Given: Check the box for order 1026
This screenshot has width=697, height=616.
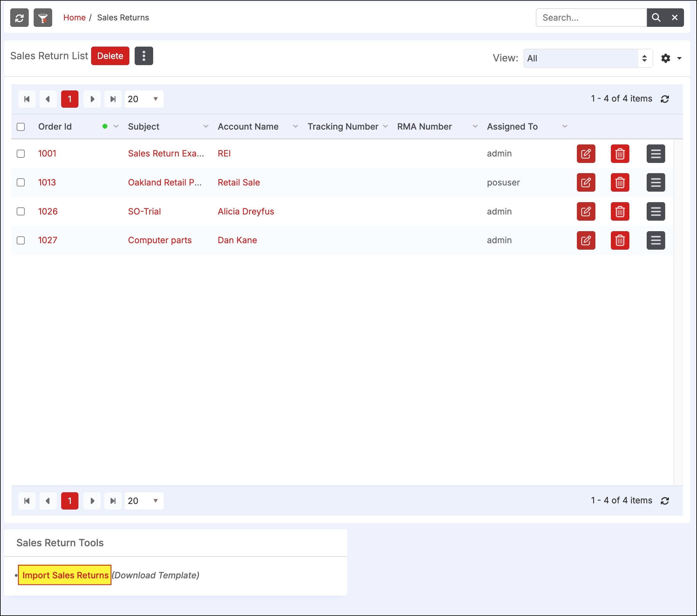Looking at the screenshot, I should click(x=21, y=212).
